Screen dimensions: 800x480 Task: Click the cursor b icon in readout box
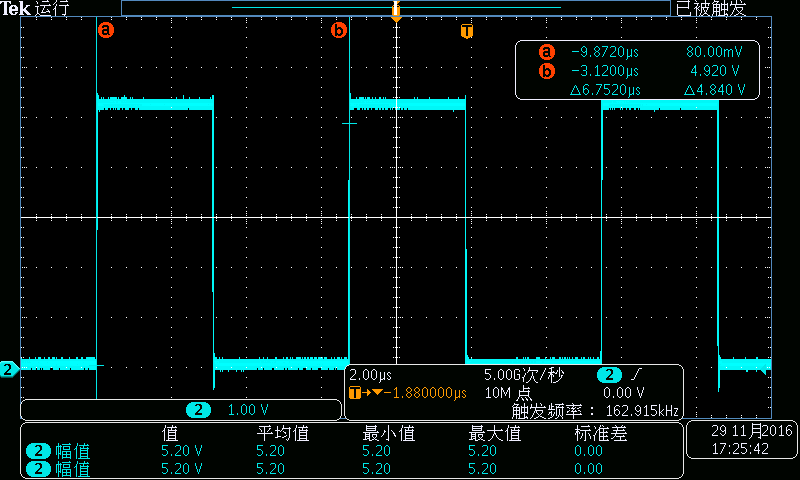[x=546, y=71]
